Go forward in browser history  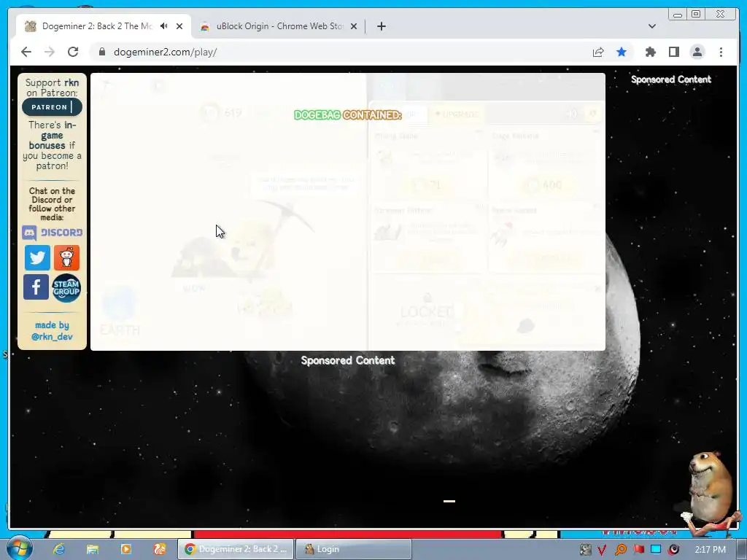point(50,52)
